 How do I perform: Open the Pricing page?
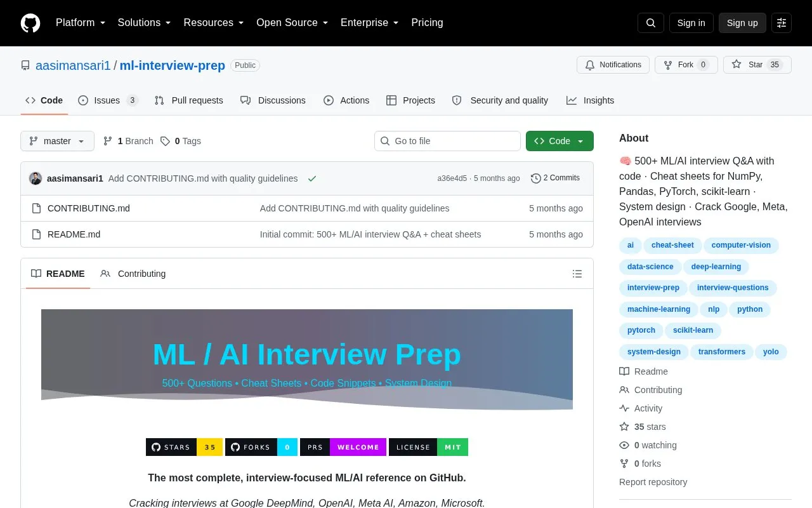(x=427, y=23)
